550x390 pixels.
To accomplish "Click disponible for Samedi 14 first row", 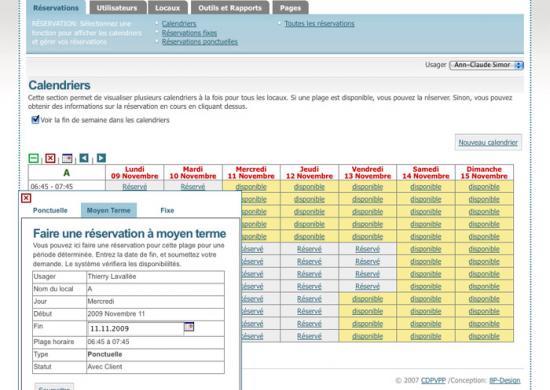I will pyautogui.click(x=426, y=187).
